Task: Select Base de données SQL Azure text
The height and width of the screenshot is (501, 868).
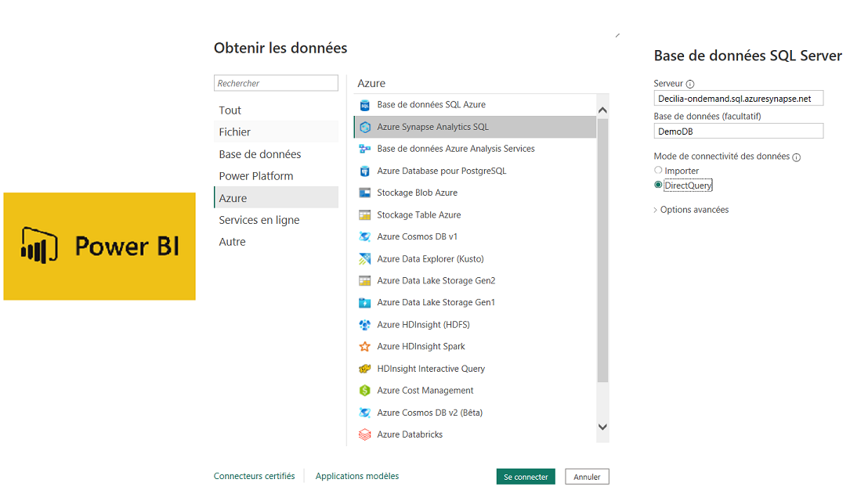Action: (431, 105)
